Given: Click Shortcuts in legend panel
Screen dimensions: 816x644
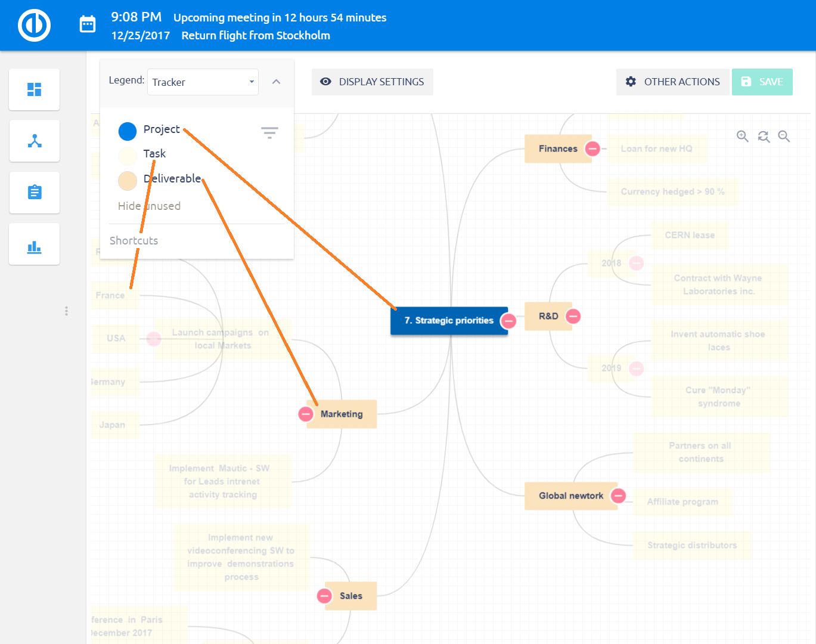Looking at the screenshot, I should tap(134, 240).
